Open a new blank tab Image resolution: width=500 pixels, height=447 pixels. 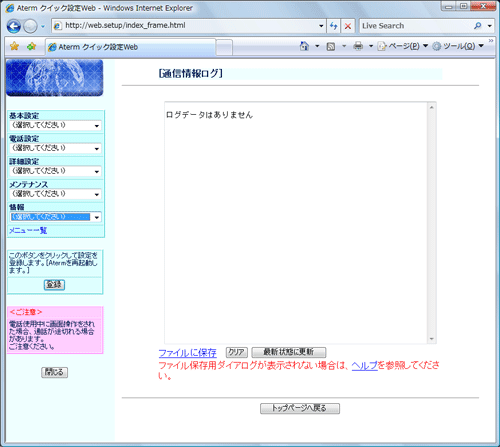click(x=224, y=47)
